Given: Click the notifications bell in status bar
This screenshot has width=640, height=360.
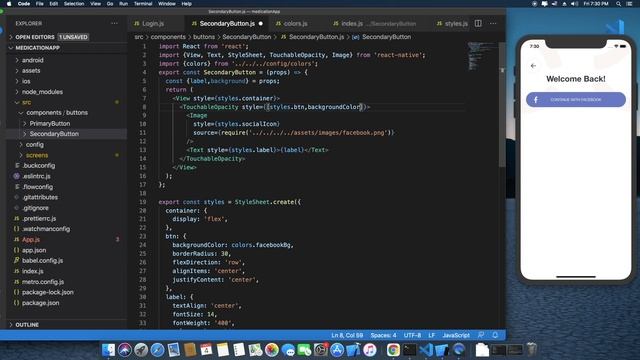Looking at the screenshot, I should pyautogui.click(x=495, y=335).
